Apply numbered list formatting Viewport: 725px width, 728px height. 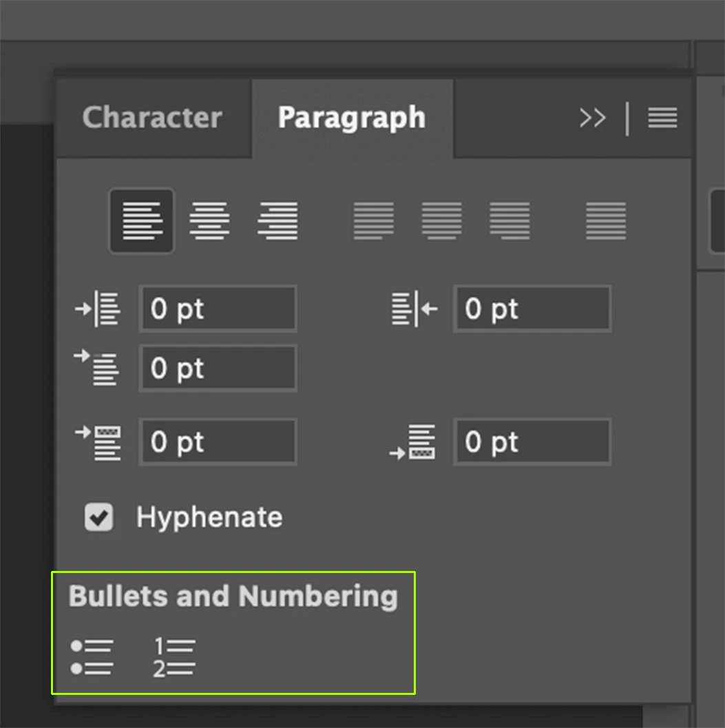(x=174, y=657)
